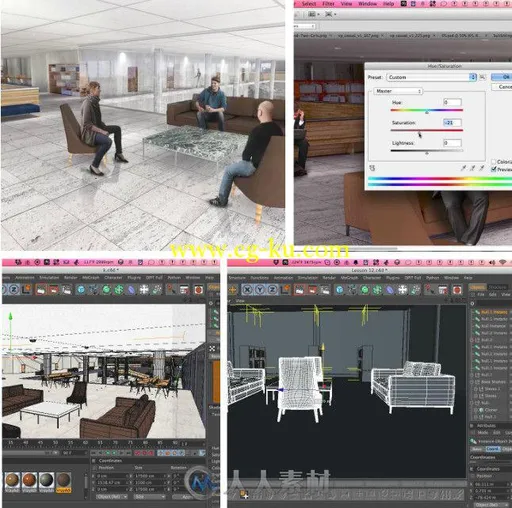This screenshot has height=508, width=512.
Task: Open Master channel dropdown in Hue/Saturation
Action: pos(398,91)
